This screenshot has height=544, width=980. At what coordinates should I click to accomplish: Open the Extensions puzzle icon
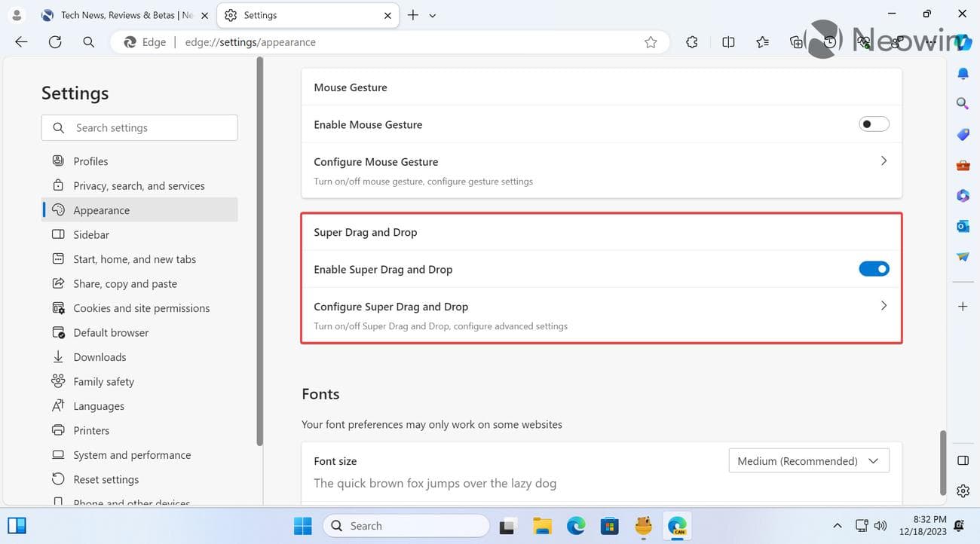[x=691, y=42]
